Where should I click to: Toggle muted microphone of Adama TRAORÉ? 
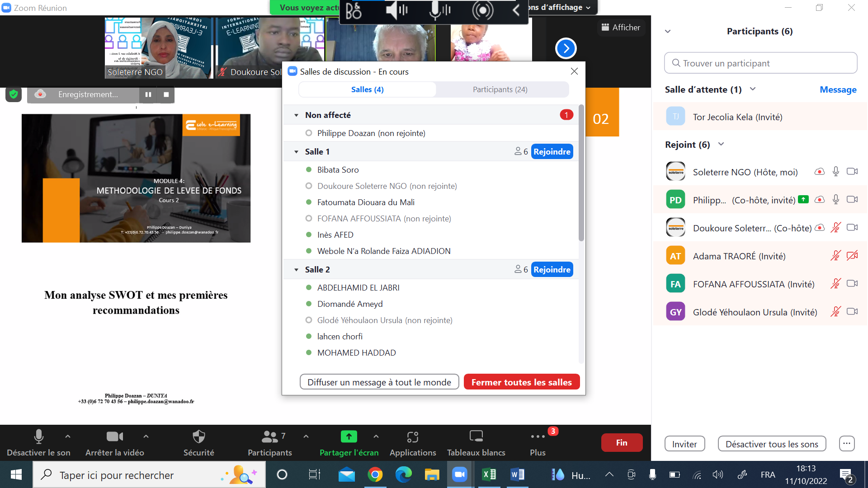coord(835,256)
